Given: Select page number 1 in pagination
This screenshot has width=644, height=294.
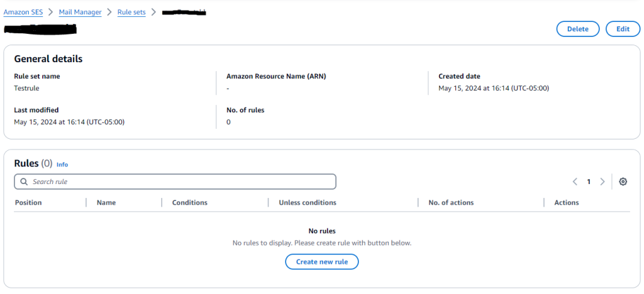Looking at the screenshot, I should click(589, 182).
